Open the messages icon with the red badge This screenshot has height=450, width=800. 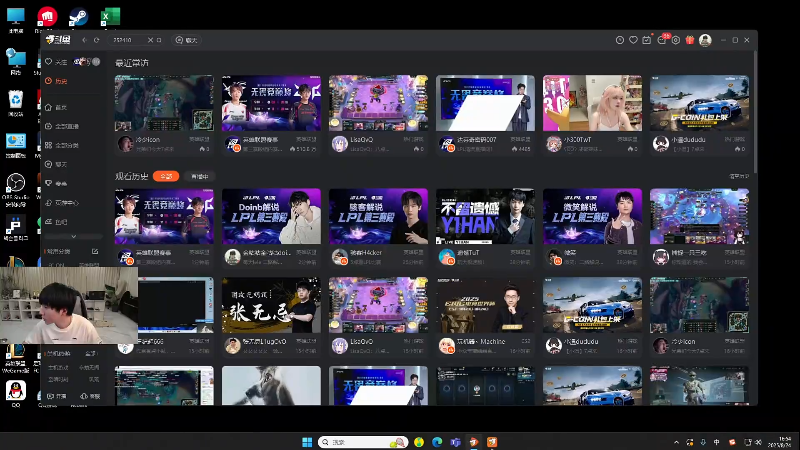click(662, 39)
